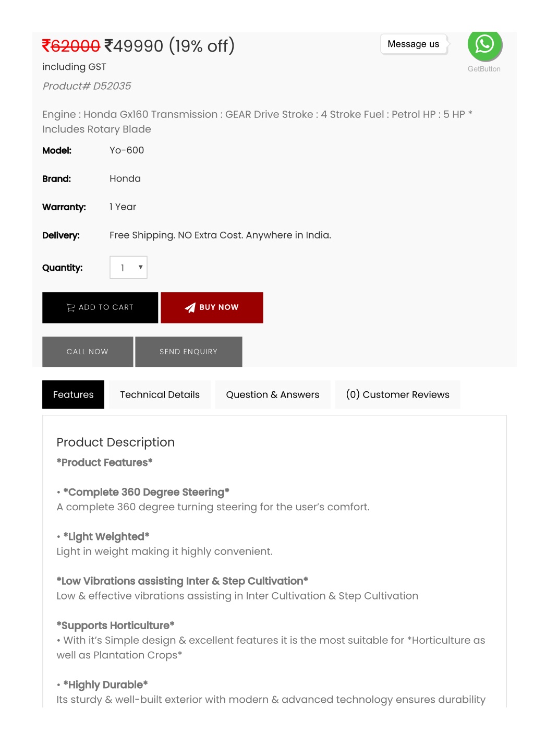Open the Quantity dropdown
The height and width of the screenshot is (756, 534).
tap(128, 268)
